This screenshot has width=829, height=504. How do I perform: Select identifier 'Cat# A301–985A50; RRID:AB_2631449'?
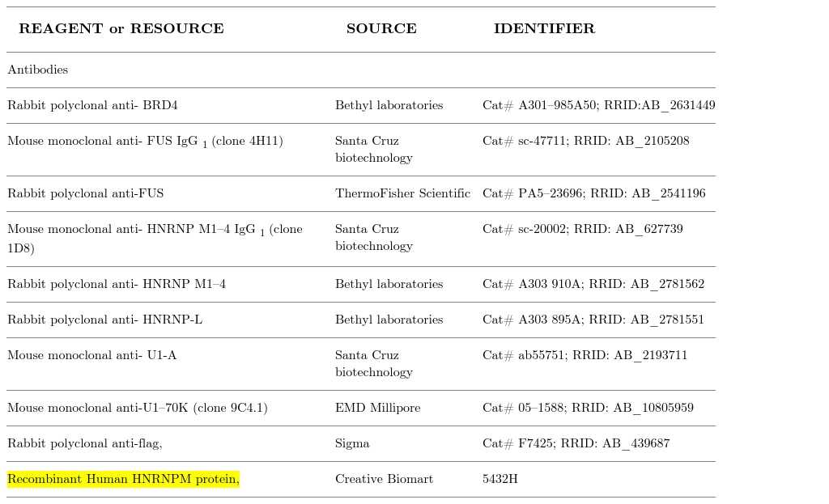point(599,105)
